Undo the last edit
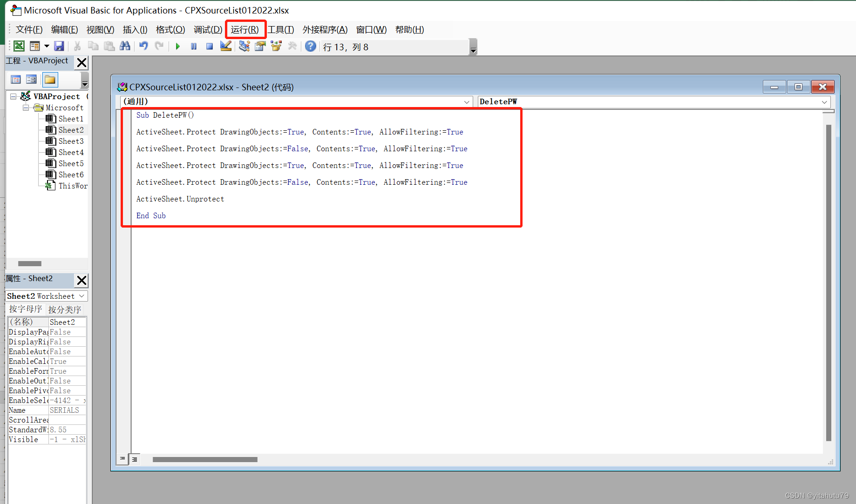The width and height of the screenshot is (856, 504). pyautogui.click(x=143, y=46)
